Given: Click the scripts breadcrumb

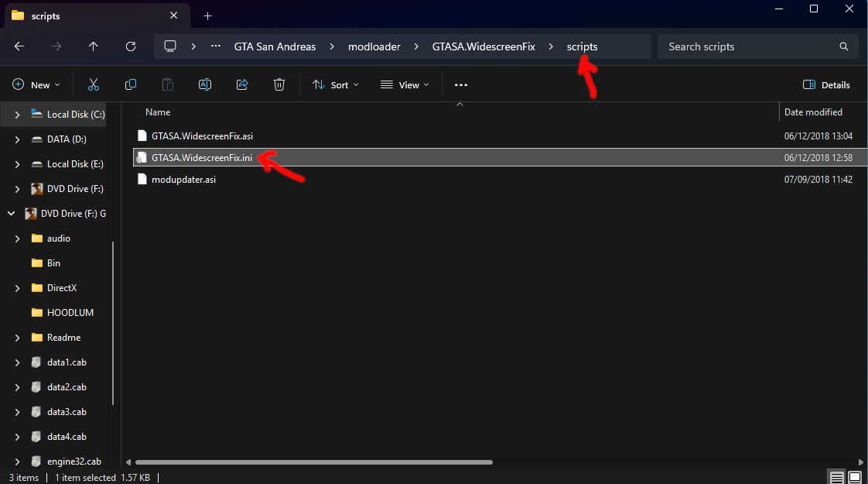Looking at the screenshot, I should [x=582, y=46].
